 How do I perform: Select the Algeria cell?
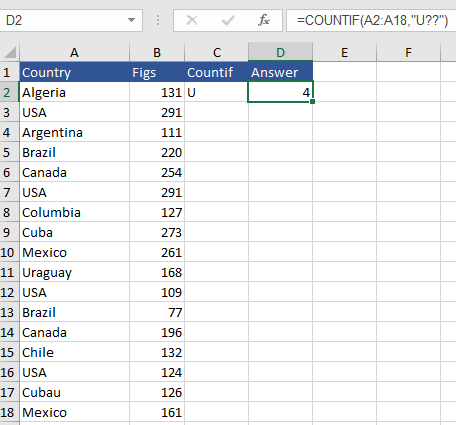coord(74,92)
